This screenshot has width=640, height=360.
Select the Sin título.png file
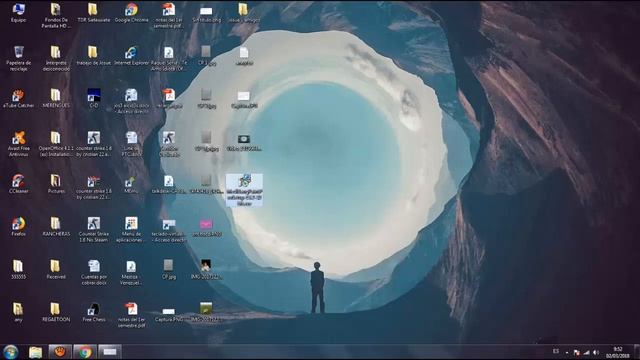pyautogui.click(x=206, y=14)
